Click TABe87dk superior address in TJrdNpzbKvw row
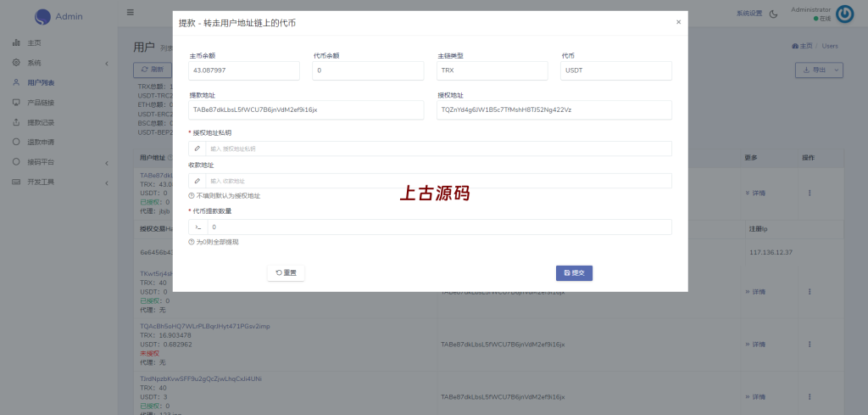The width and height of the screenshot is (868, 415). [x=503, y=396]
